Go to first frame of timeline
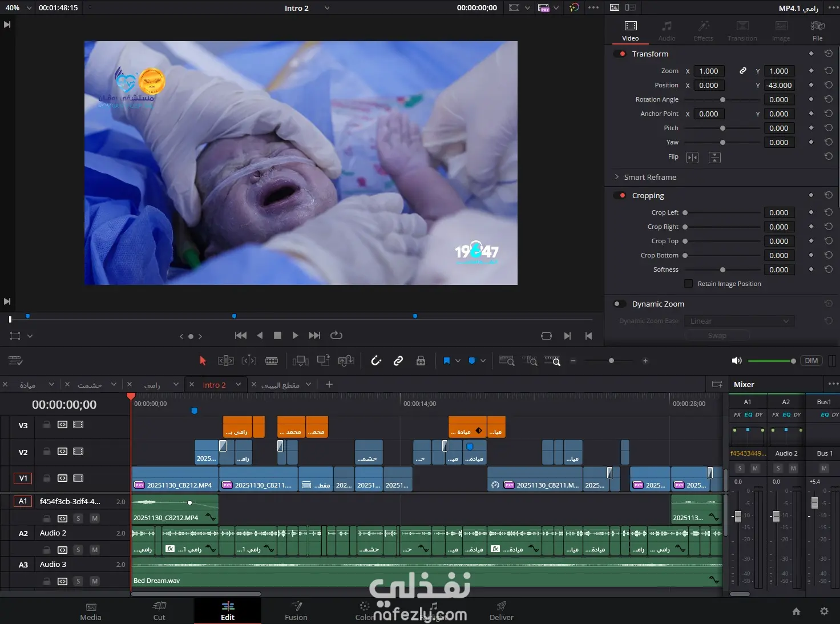 tap(241, 336)
